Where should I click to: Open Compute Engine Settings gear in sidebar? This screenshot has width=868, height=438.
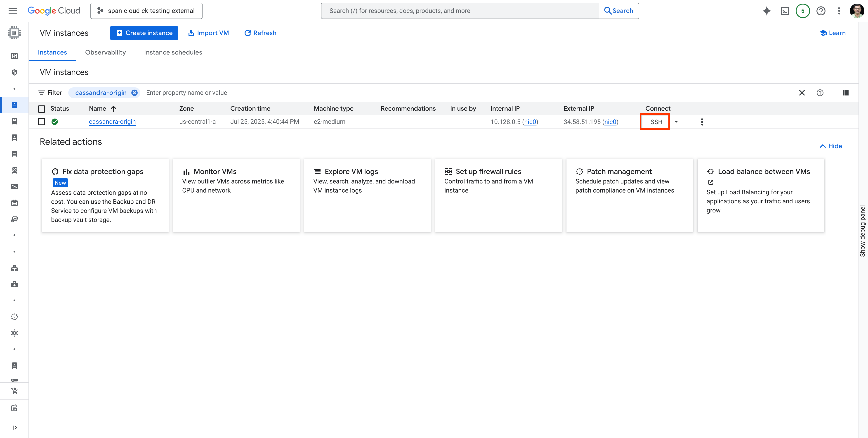[x=14, y=333]
